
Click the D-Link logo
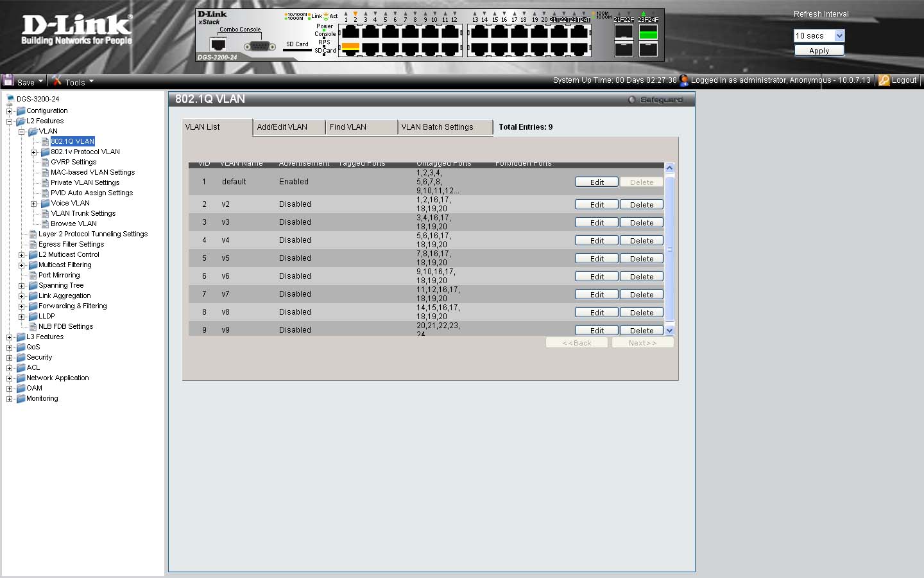pos(76,30)
